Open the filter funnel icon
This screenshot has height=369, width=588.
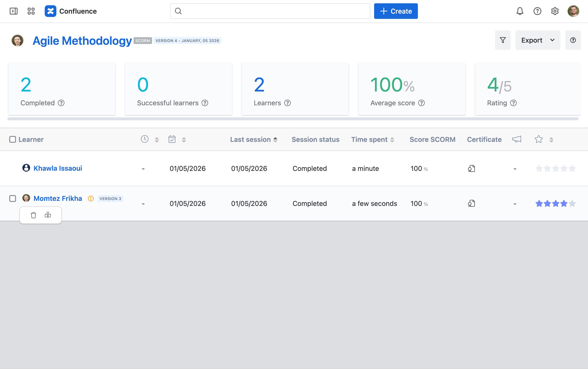[x=503, y=40]
